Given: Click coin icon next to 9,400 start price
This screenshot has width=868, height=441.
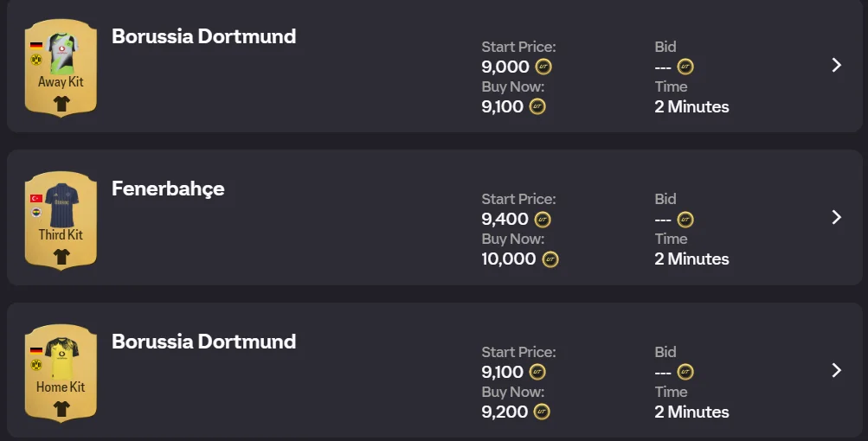Looking at the screenshot, I should (543, 220).
